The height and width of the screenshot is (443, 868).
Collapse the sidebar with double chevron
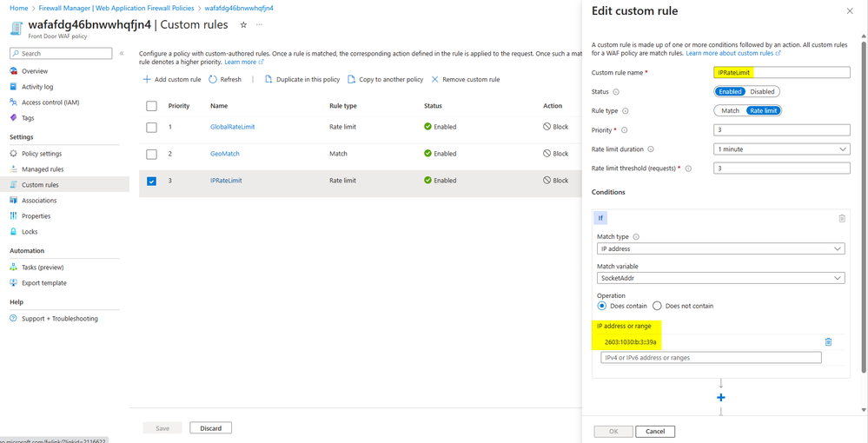(122, 54)
